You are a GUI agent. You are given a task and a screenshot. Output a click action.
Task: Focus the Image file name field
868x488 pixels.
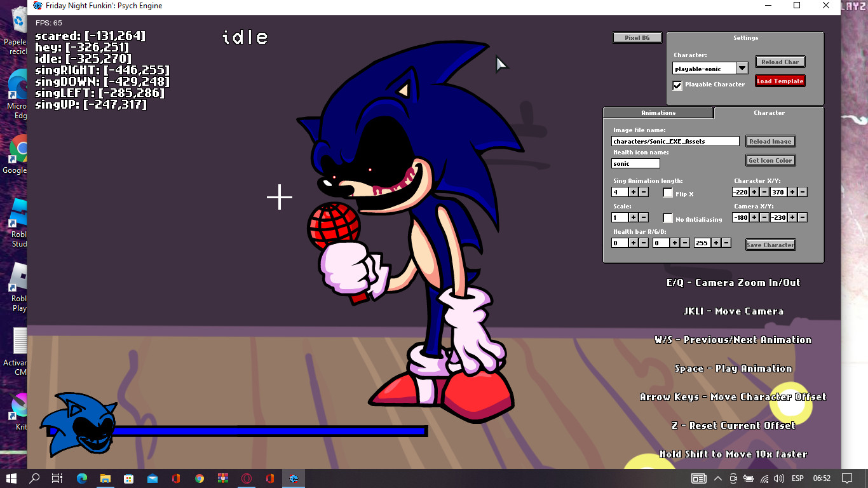click(x=675, y=141)
